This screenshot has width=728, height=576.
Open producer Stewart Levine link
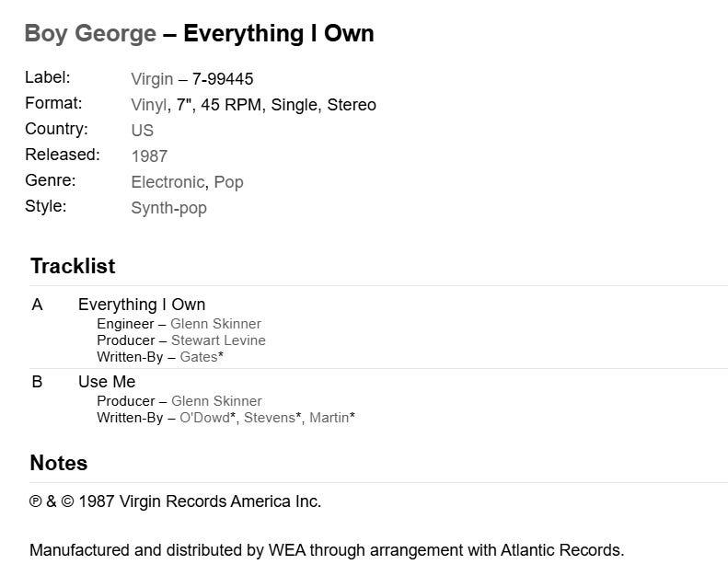coord(218,340)
